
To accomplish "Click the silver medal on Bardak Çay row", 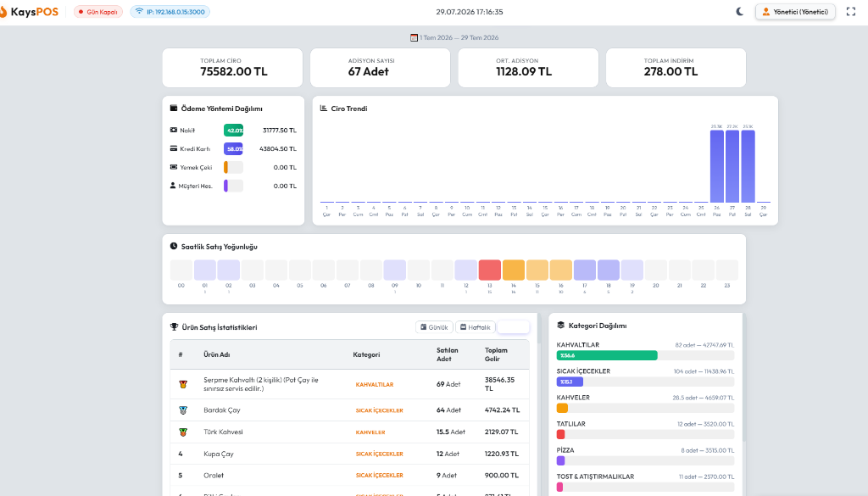I will tap(183, 410).
